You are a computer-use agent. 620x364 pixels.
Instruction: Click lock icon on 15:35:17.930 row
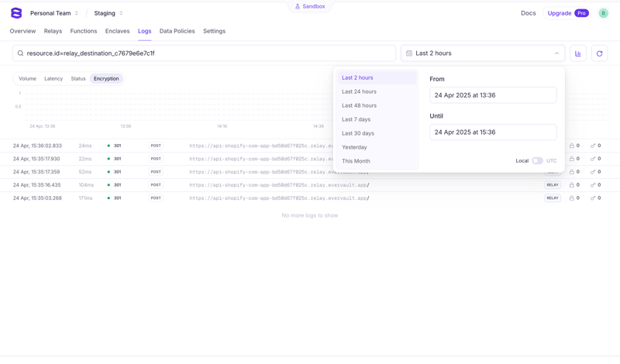click(x=571, y=159)
